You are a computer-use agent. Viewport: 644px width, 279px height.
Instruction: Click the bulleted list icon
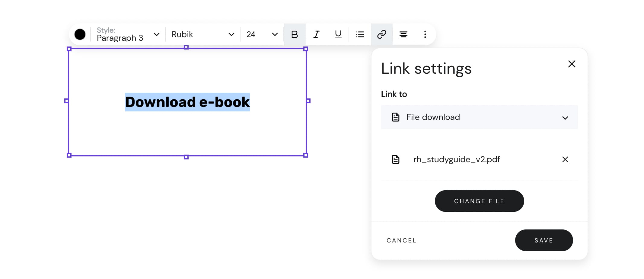pos(360,34)
